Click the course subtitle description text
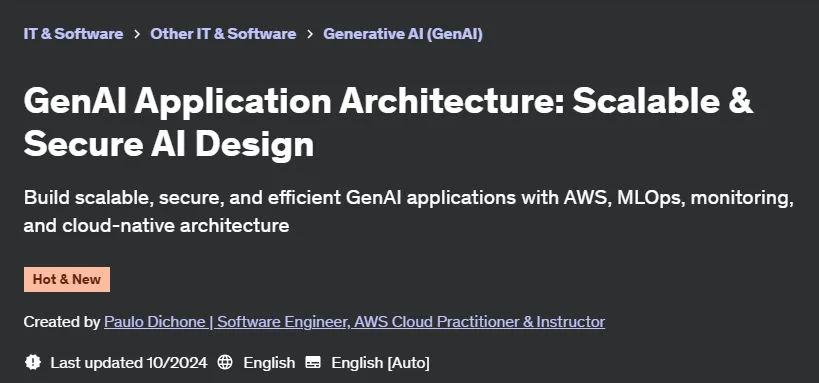 click(x=408, y=212)
